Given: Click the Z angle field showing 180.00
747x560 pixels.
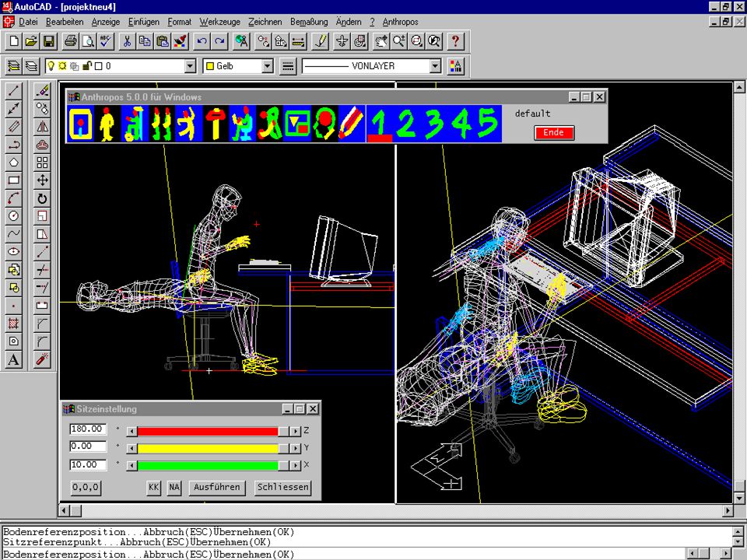Looking at the screenshot, I should 88,429.
